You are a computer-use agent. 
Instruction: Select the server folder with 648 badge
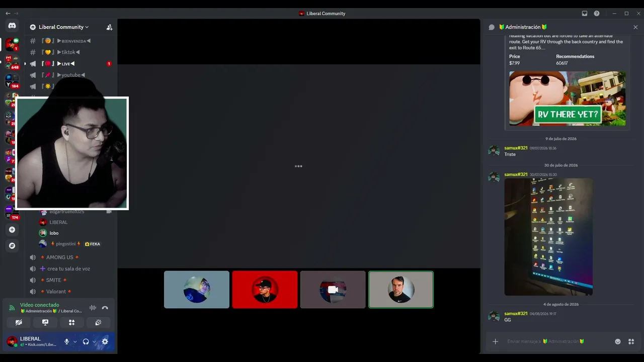(12, 62)
